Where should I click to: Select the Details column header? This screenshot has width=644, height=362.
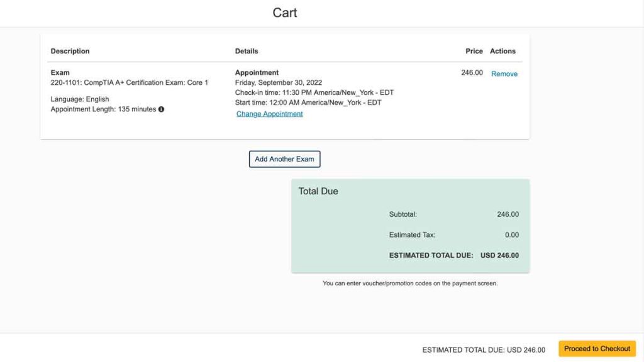tap(247, 51)
